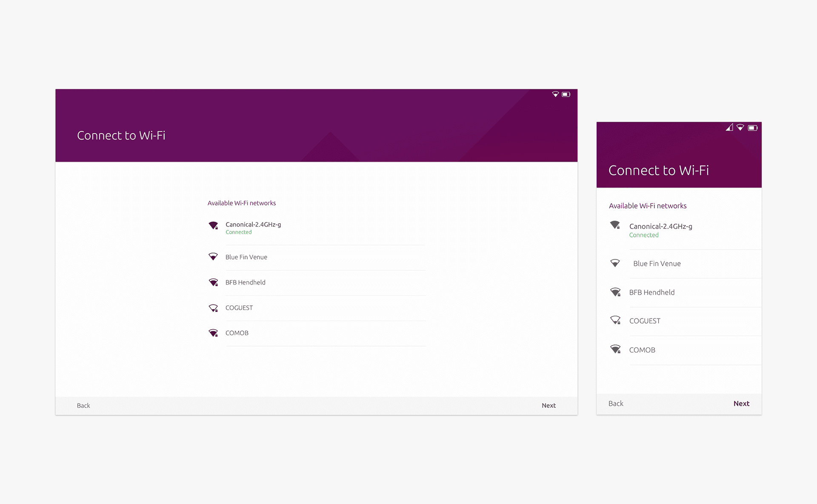Click the tablet status bar battery icon
The height and width of the screenshot is (504, 817).
click(566, 94)
